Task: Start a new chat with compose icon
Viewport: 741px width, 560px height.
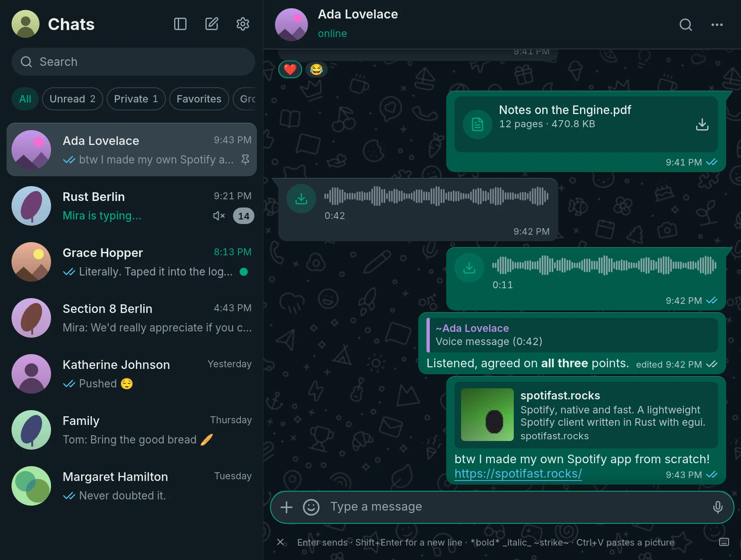Action: pyautogui.click(x=212, y=24)
